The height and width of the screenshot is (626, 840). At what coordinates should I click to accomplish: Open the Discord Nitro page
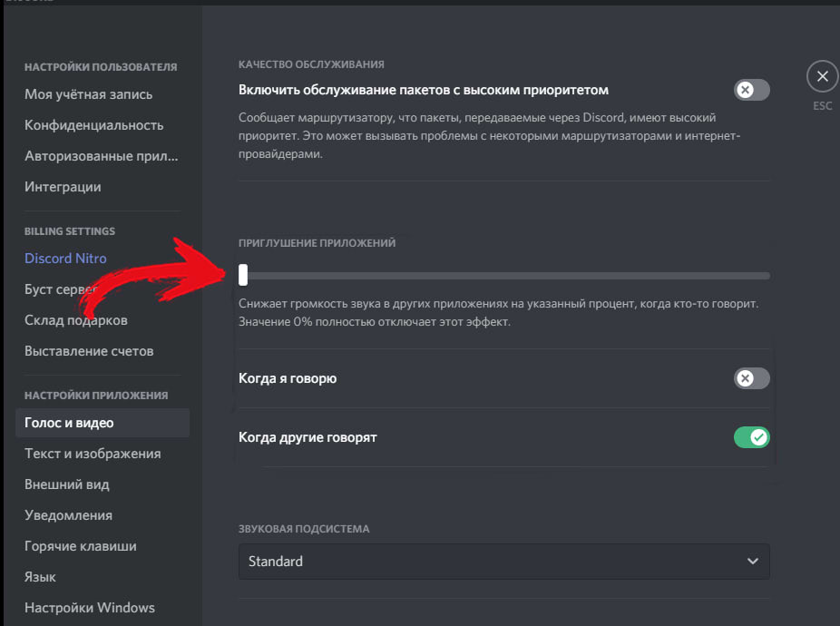click(65, 259)
